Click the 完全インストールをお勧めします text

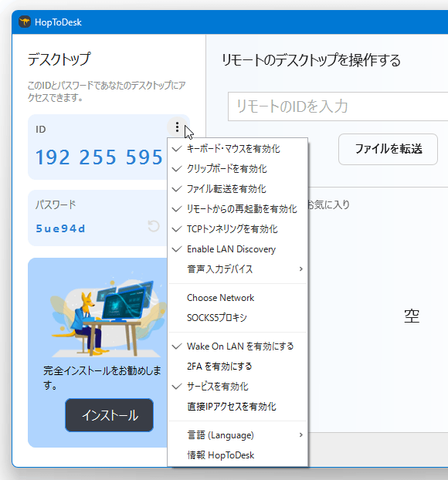(x=102, y=378)
